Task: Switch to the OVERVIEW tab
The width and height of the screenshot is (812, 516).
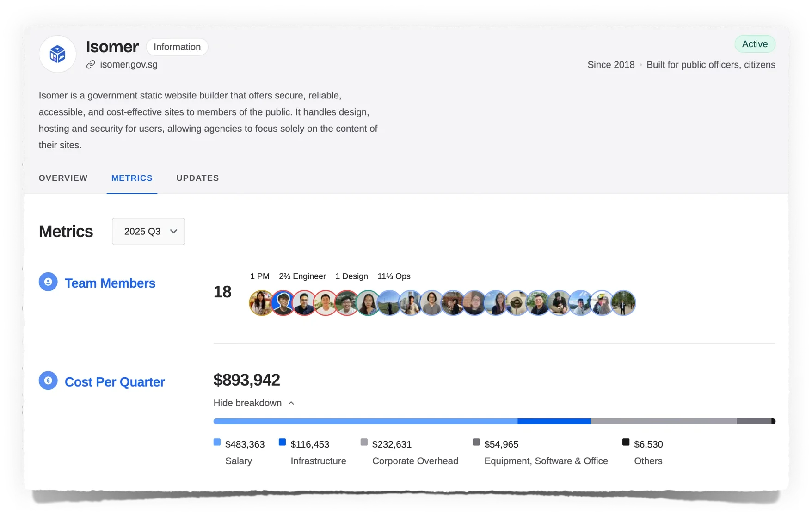Action: coord(63,178)
